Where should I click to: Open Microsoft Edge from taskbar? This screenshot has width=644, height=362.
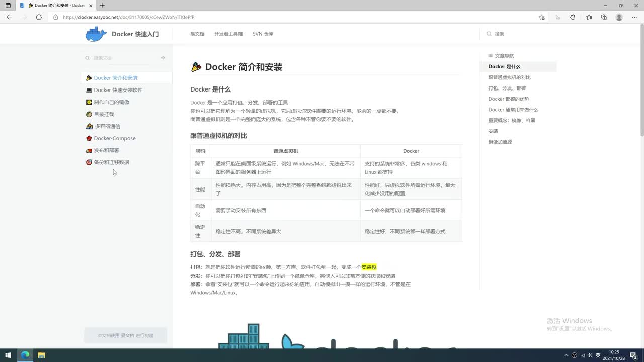coord(25,355)
